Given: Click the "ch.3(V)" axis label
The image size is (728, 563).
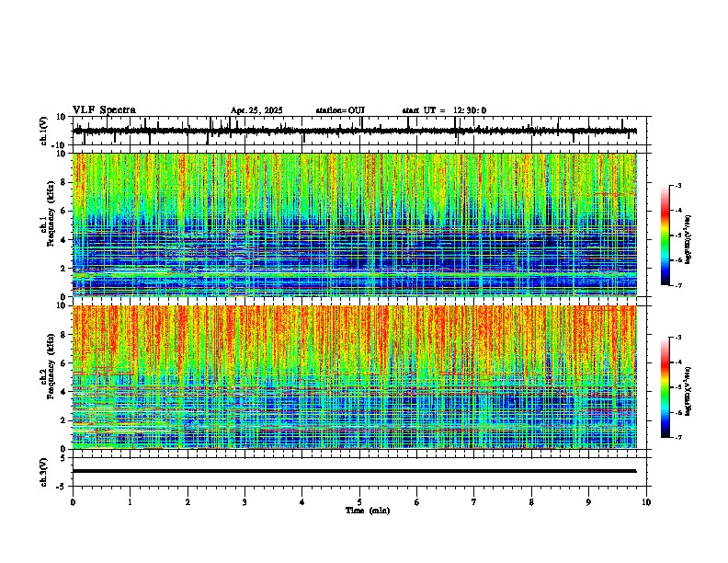Looking at the screenshot, I should [44, 473].
